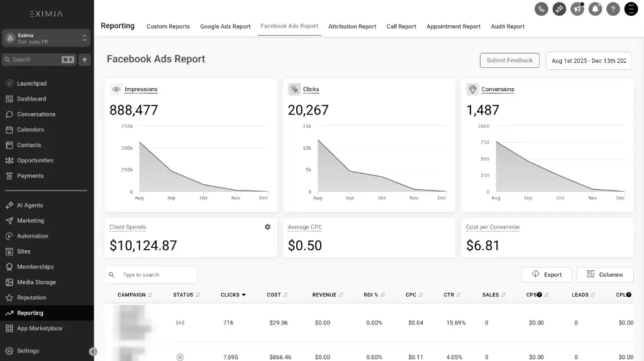Collapse the sidebar with the arrow button
644x361 pixels.
point(93,352)
